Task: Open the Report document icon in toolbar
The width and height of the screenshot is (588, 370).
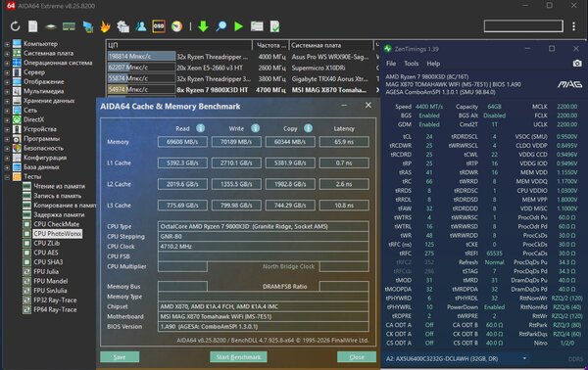Action: click(33, 26)
